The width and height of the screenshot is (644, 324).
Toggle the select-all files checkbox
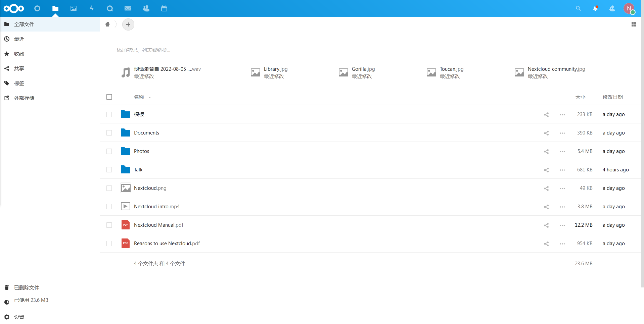109,97
